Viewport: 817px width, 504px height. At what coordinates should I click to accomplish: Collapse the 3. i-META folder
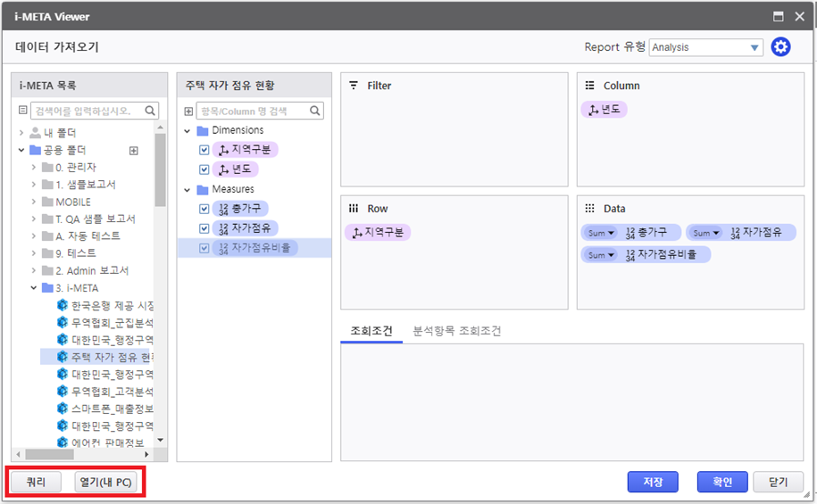34,288
